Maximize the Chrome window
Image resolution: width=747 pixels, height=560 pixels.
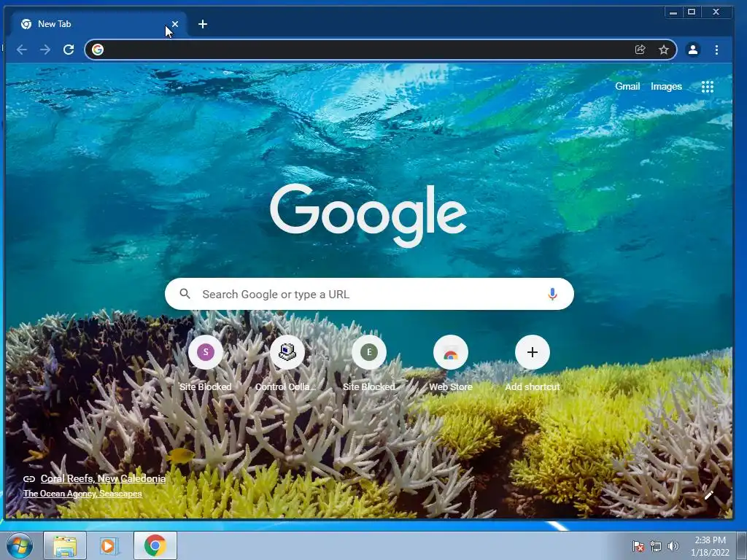click(692, 12)
